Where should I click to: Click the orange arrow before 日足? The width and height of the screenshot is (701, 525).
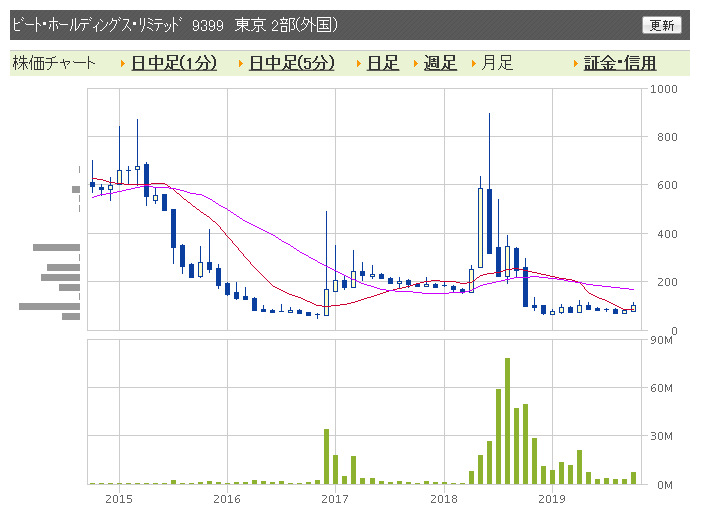click(359, 64)
